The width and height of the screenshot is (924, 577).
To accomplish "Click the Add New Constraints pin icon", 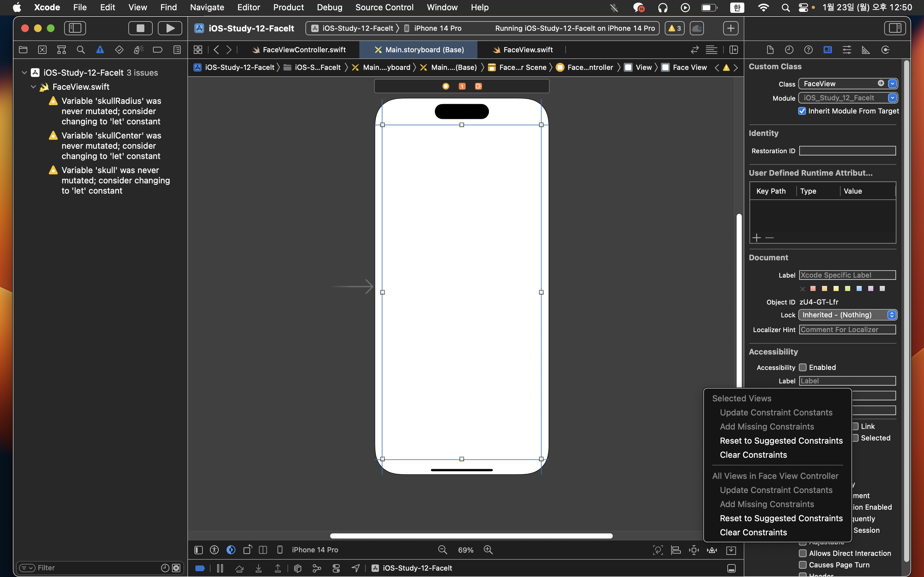I will 693,549.
